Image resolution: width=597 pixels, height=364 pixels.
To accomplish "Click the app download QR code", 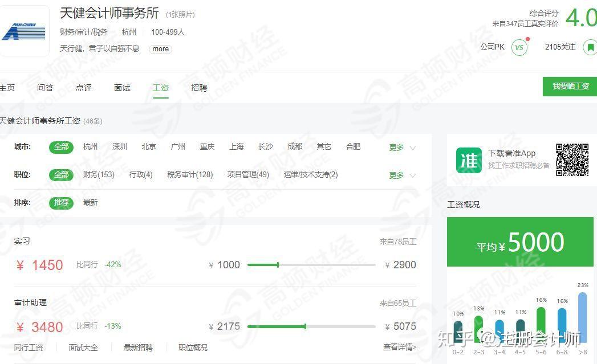I will click(x=572, y=159).
